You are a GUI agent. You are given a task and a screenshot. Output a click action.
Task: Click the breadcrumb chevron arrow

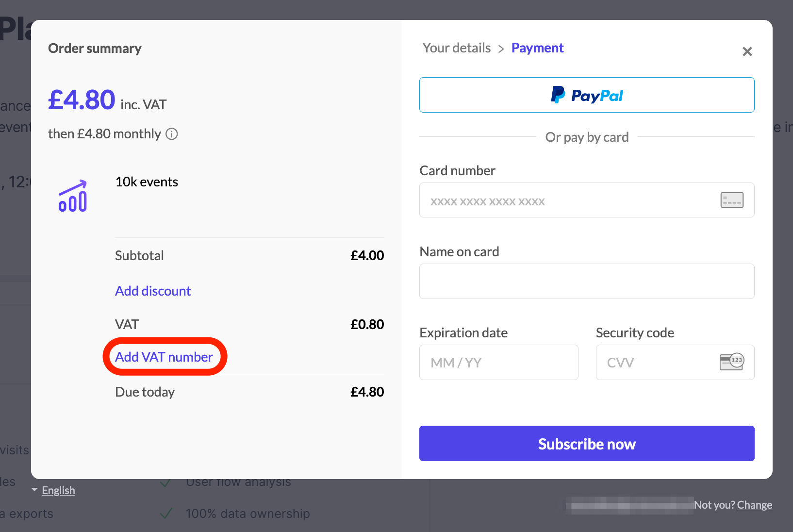[501, 49]
